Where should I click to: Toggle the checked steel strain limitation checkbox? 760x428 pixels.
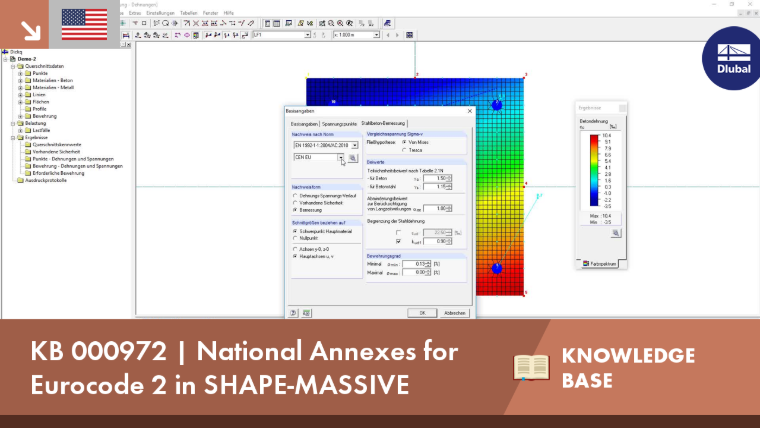pyautogui.click(x=398, y=241)
